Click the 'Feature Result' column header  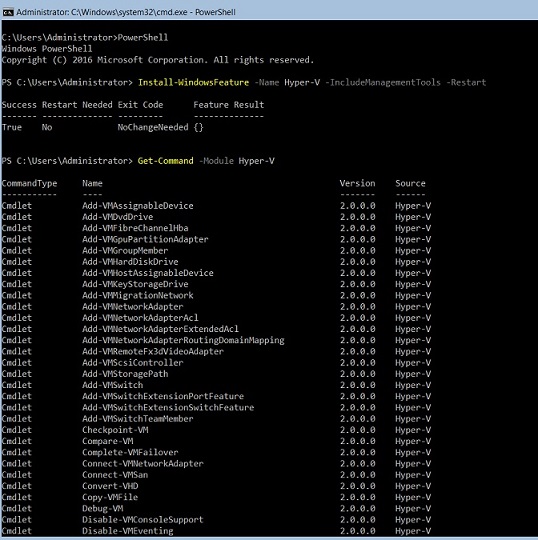pos(229,105)
